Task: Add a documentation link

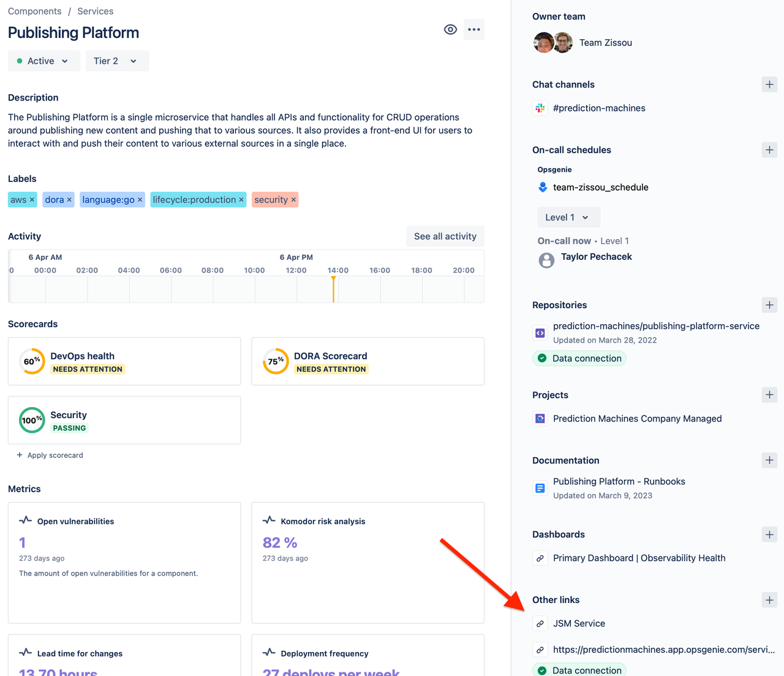Action: pyautogui.click(x=769, y=460)
